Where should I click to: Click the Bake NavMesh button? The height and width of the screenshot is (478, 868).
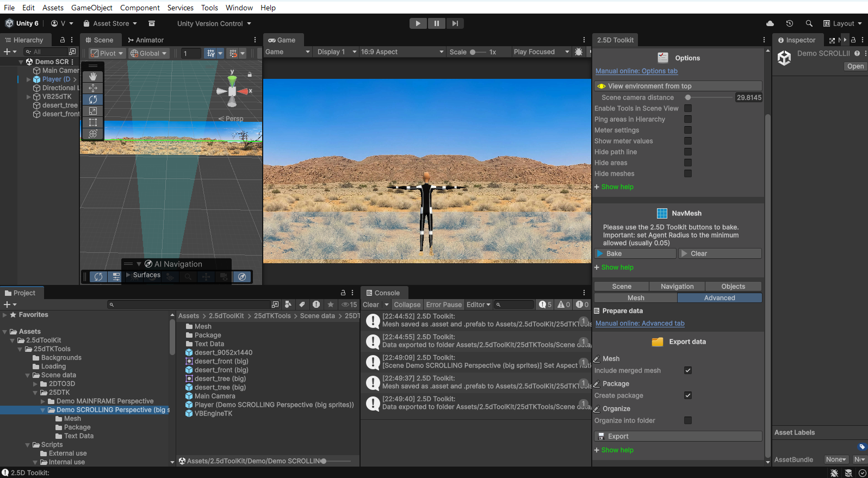coord(635,253)
